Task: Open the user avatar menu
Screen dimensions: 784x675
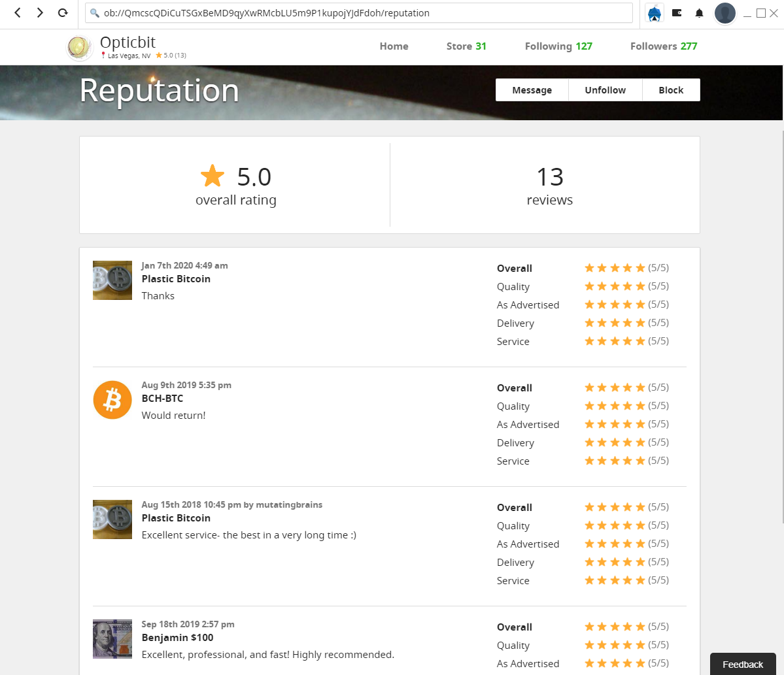Action: 725,14
